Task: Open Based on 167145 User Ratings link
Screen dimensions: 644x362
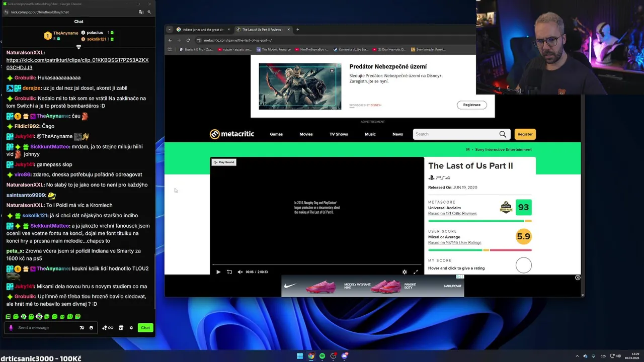Action: pyautogui.click(x=454, y=242)
